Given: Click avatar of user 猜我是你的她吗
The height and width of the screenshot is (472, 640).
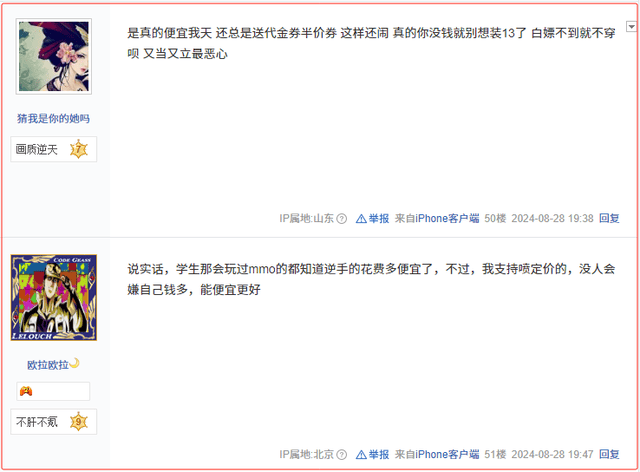Looking at the screenshot, I should 53,56.
